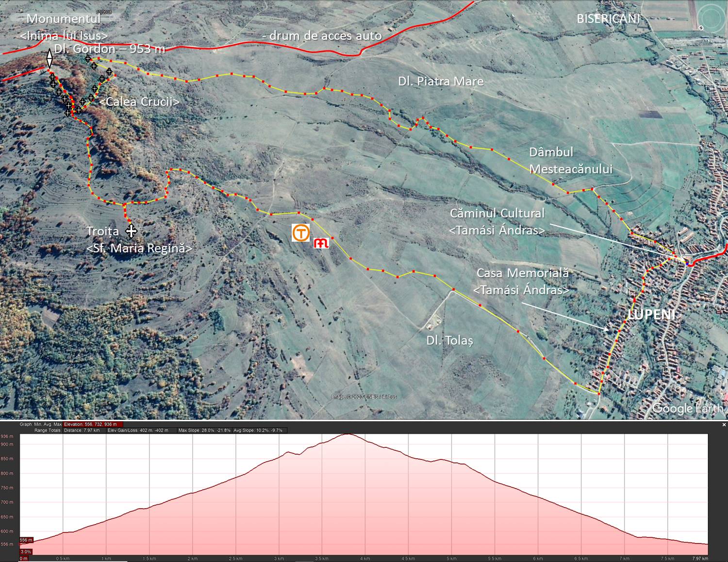Click the red M trail marker icon

pyautogui.click(x=321, y=243)
